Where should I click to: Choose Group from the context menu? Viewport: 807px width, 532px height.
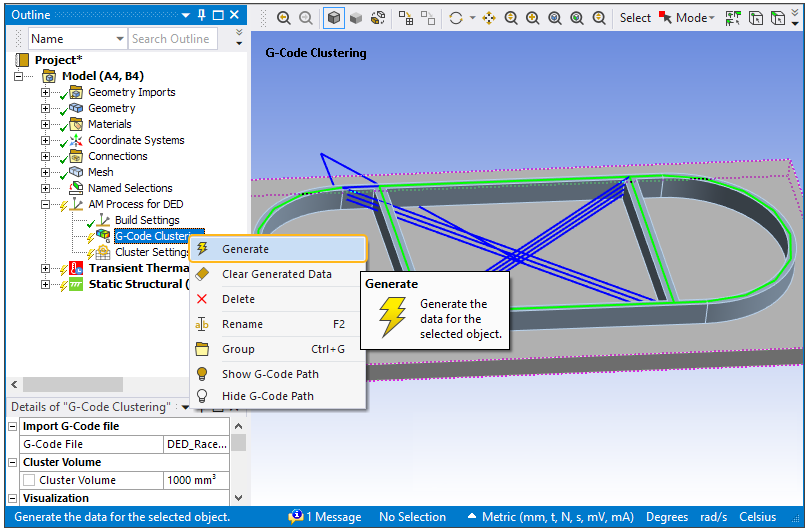coord(278,349)
